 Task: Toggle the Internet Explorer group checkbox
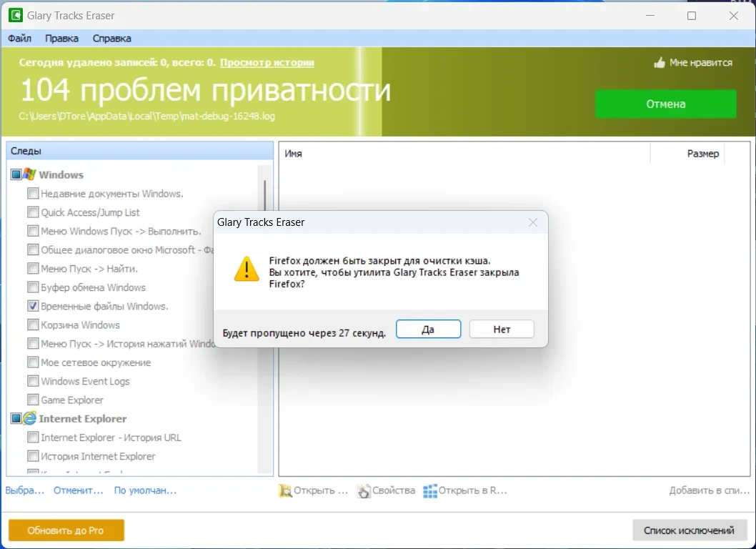(16, 418)
